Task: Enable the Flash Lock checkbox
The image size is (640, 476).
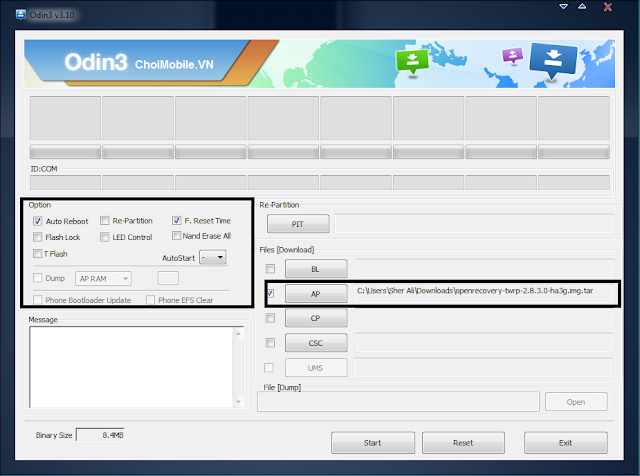Action: point(38,237)
